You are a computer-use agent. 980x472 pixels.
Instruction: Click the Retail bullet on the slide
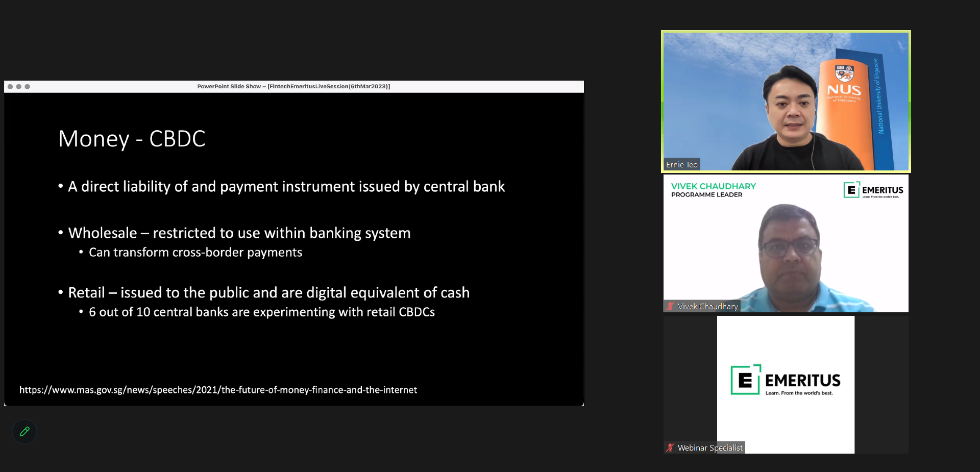(x=268, y=293)
